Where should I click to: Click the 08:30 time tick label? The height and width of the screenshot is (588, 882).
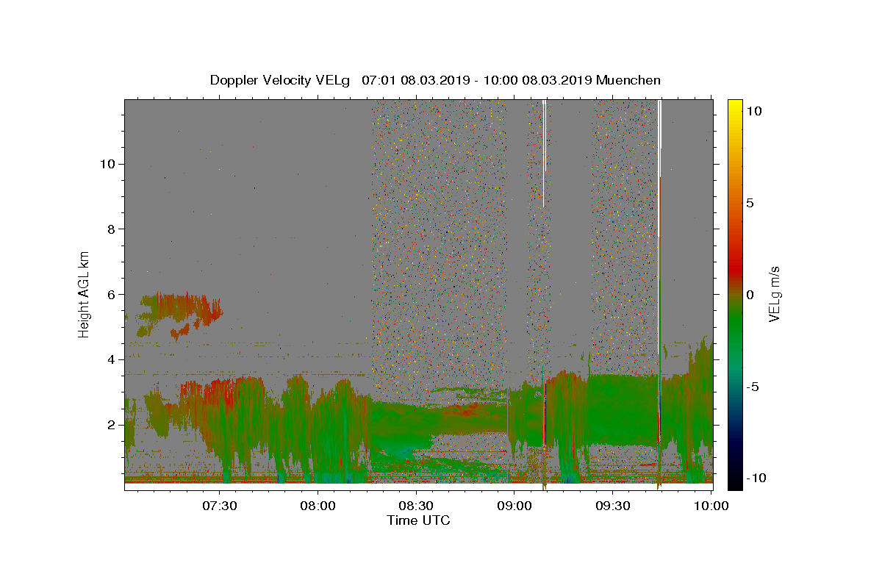coord(417,506)
